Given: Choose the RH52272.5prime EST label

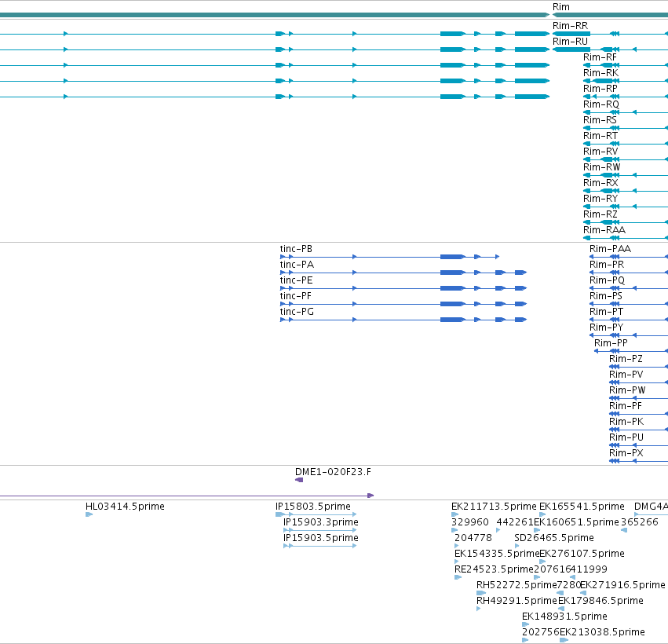Looking at the screenshot, I should (517, 585).
